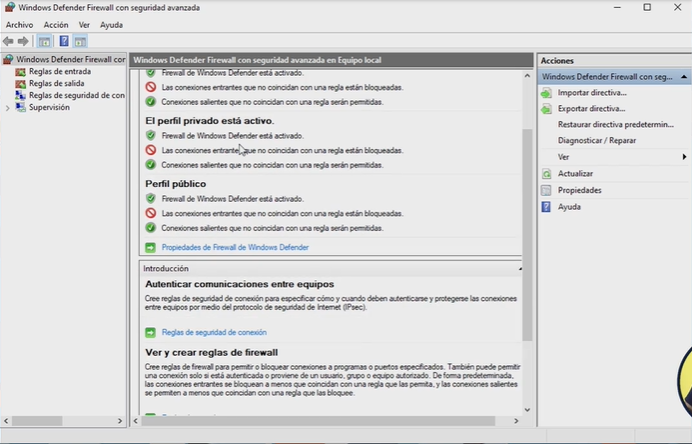Toggle the console tree pane toolbar icon
The height and width of the screenshot is (444, 692).
[x=44, y=41]
